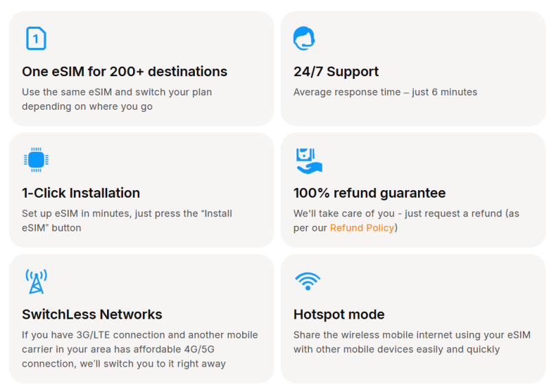549x392 pixels.
Task: Click the cell tower antenna icon
Action: (x=36, y=281)
